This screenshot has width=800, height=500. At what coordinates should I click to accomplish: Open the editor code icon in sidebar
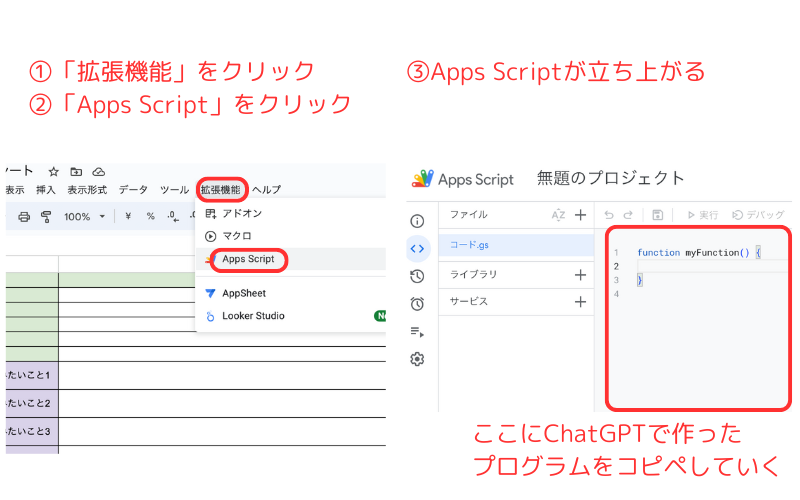417,249
